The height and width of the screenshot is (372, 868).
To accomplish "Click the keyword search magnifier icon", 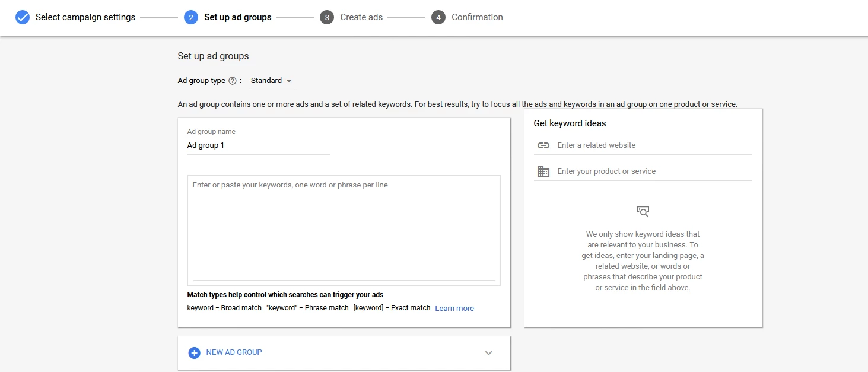I will point(643,211).
